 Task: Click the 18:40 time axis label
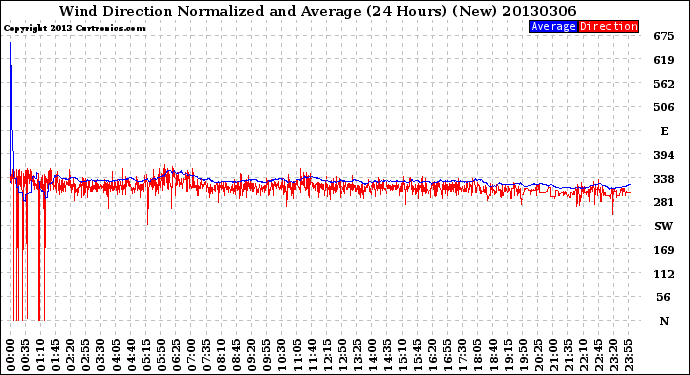click(x=493, y=355)
